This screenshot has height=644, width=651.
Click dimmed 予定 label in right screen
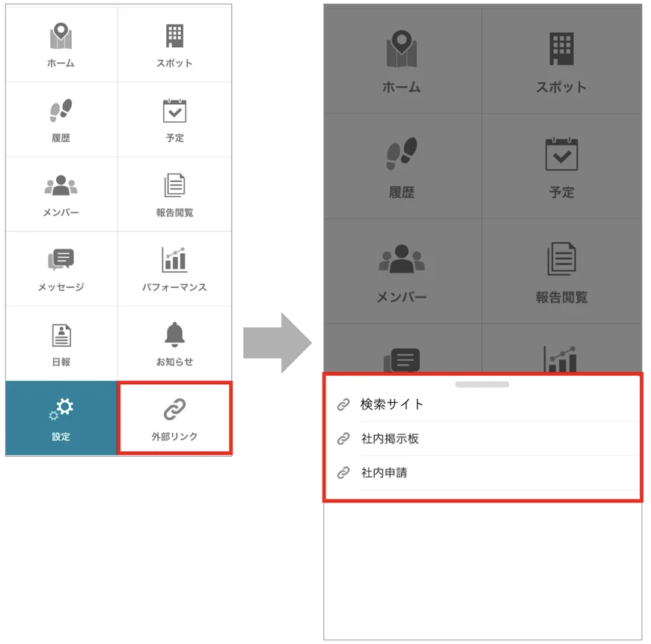(561, 192)
